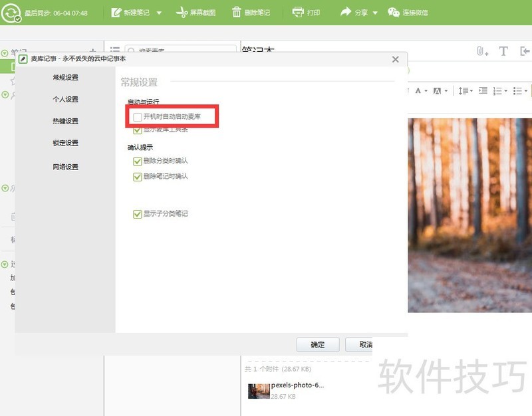Click the 删除笔记 trash icon
This screenshot has height=416, width=532.
(236, 12)
